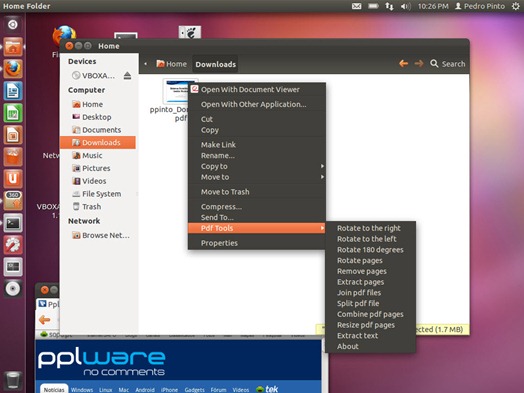
Task: Go back with orange left arrow
Action: 404,63
